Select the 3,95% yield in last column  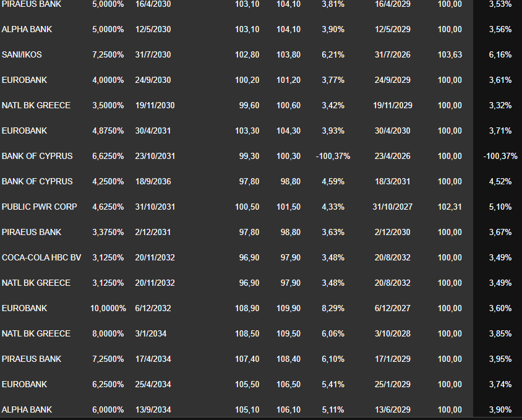pyautogui.click(x=500, y=359)
